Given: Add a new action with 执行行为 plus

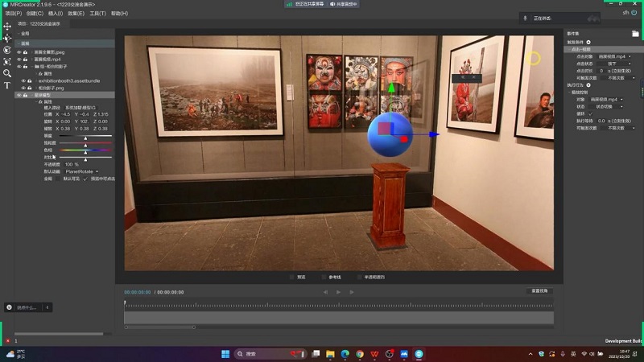Looking at the screenshot, I should coord(588,84).
